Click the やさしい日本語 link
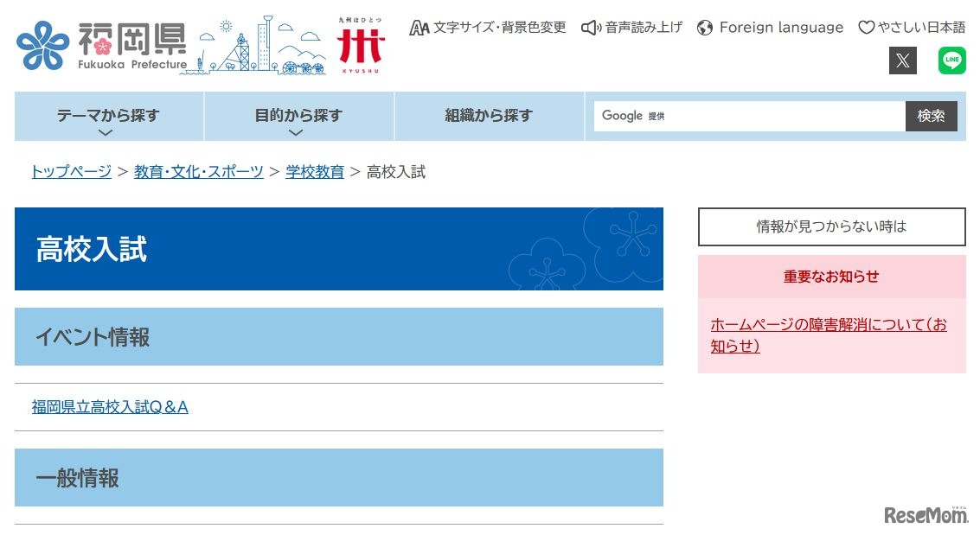 pyautogui.click(x=912, y=28)
